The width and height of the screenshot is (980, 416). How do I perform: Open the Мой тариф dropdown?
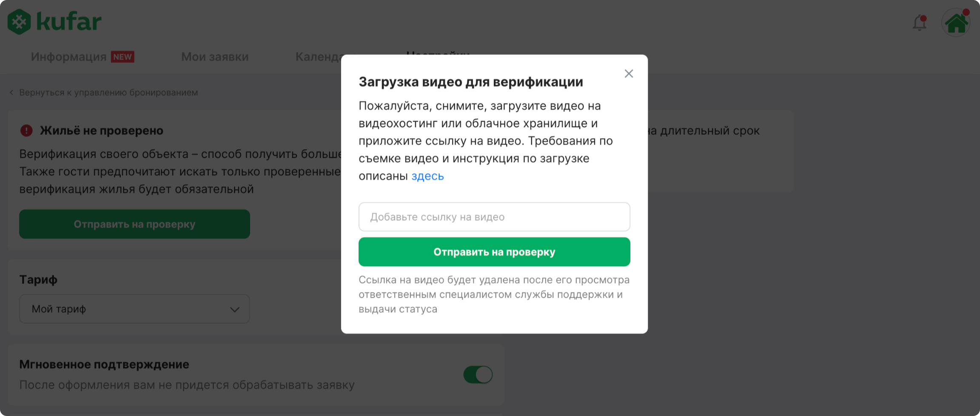click(x=134, y=309)
